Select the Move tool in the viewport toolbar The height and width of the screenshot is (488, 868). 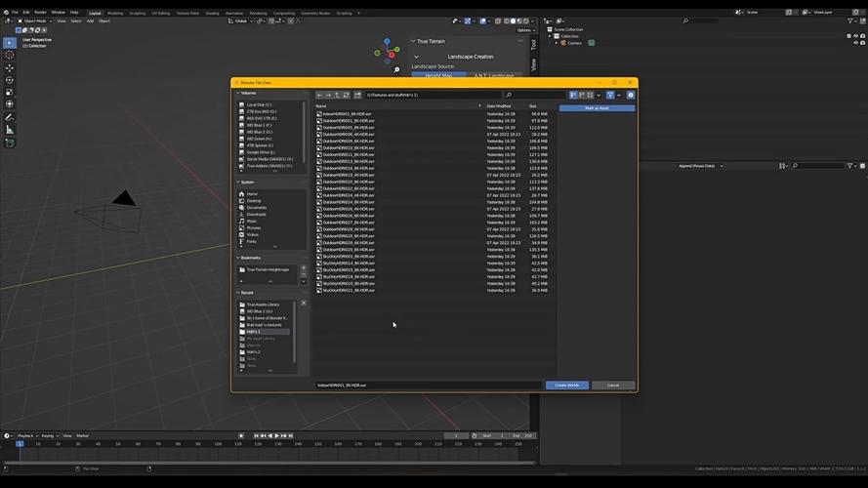coord(10,68)
